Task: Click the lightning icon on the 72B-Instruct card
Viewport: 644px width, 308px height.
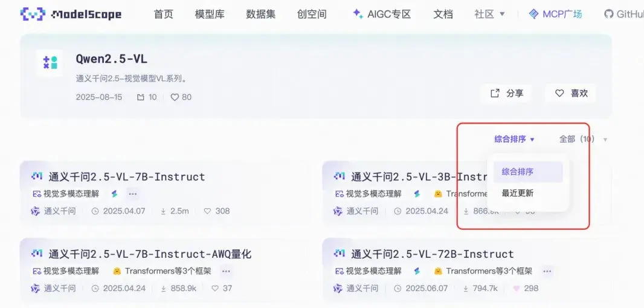Action: [417, 271]
